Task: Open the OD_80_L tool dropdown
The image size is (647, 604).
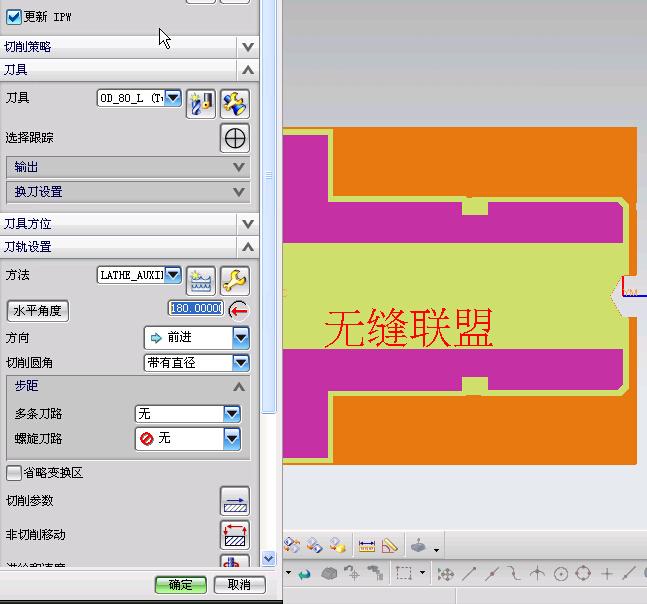Action: (173, 98)
